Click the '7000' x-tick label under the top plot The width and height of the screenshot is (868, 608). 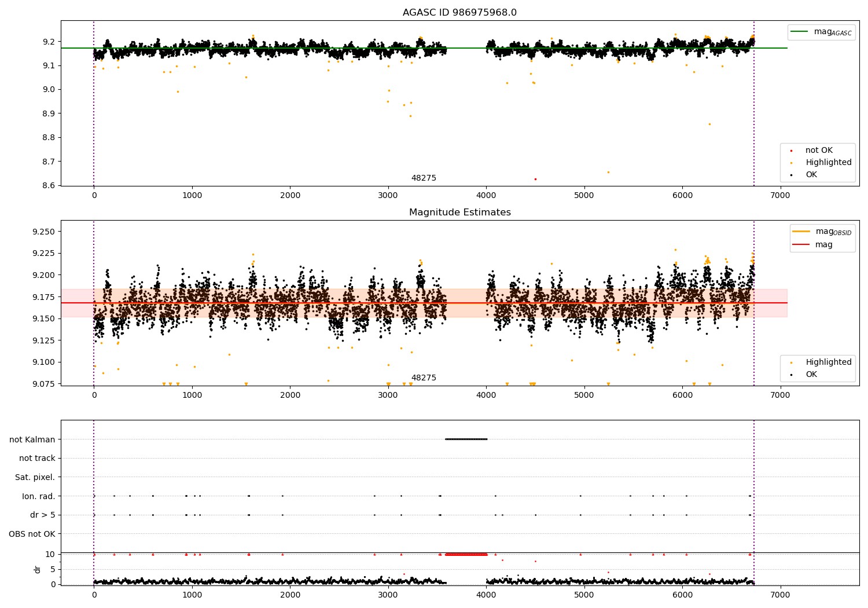click(x=781, y=195)
